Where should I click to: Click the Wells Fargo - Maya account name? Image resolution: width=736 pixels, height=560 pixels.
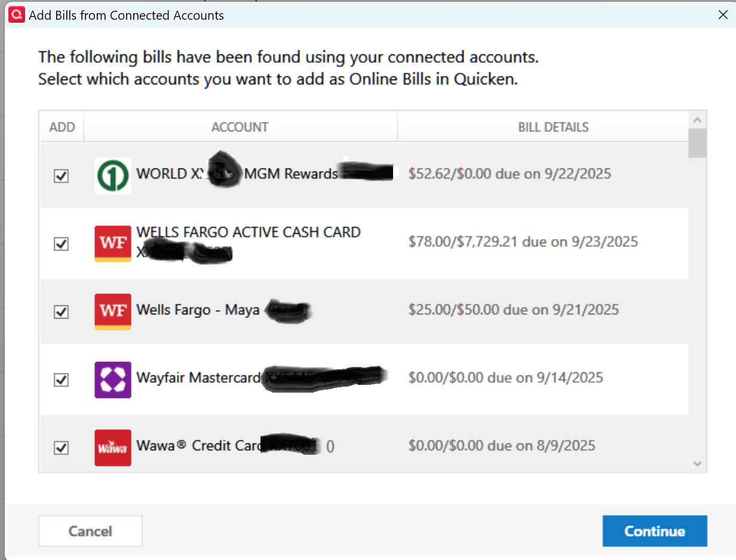[198, 310]
